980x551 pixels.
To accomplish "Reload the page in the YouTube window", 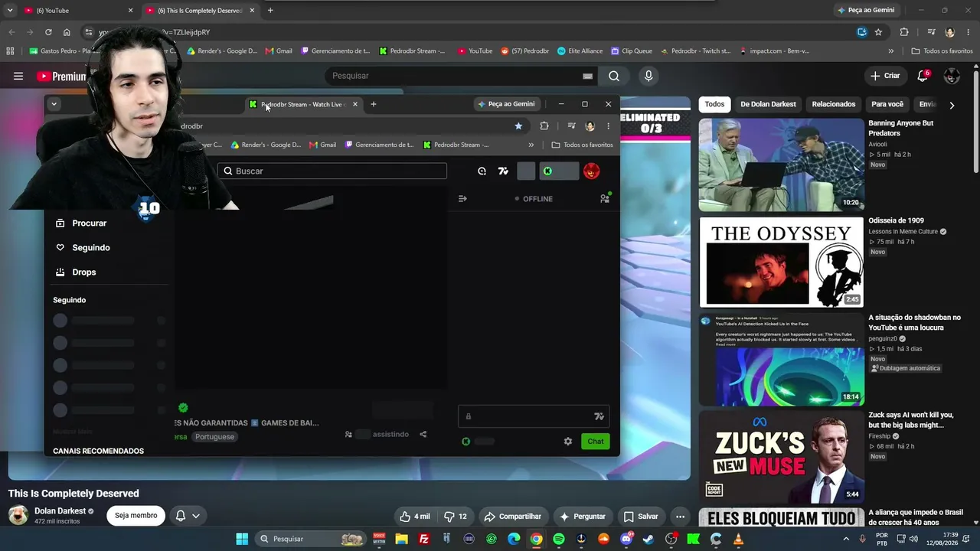I will pos(48,32).
